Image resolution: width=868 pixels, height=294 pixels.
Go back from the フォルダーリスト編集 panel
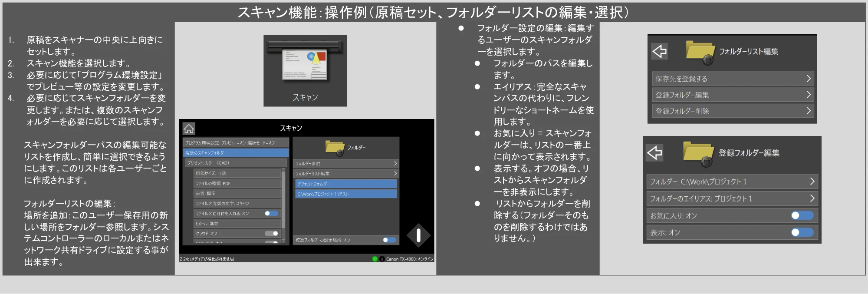point(659,51)
